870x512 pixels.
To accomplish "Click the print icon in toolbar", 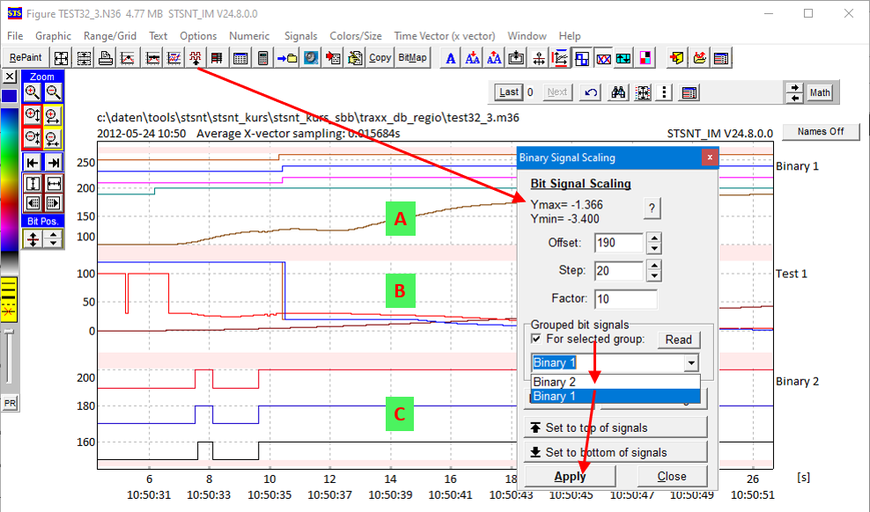I will (x=105, y=58).
